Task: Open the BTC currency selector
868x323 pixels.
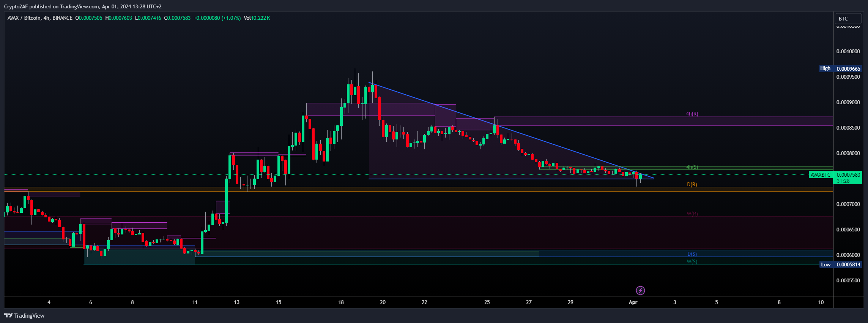Action: click(848, 19)
